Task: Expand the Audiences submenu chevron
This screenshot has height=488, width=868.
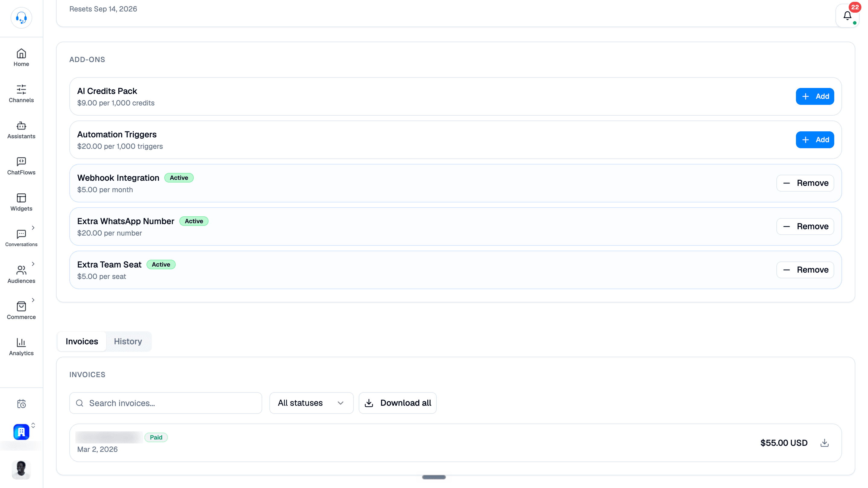Action: [33, 264]
